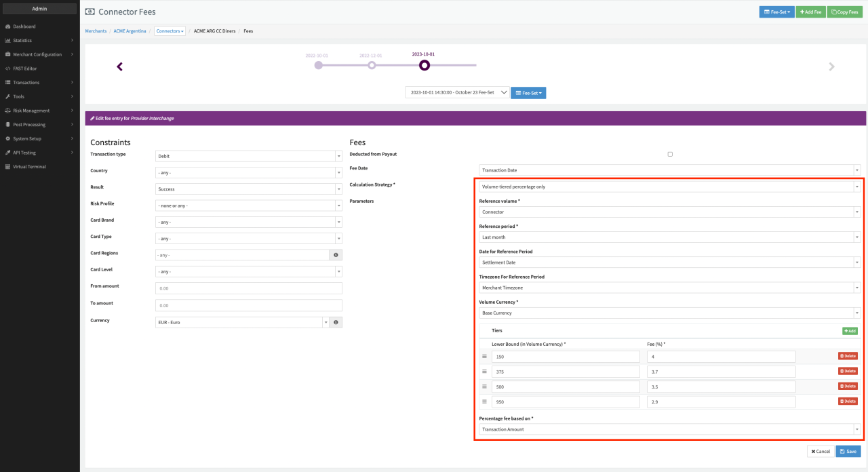Select the 2022-12-01 timeline marker
The image size is (868, 472).
pos(372,65)
